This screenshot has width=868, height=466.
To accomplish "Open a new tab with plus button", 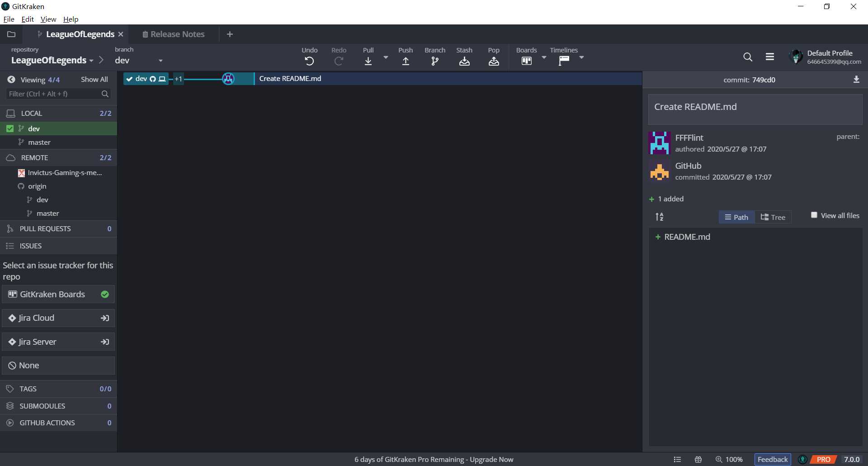I will 230,34.
